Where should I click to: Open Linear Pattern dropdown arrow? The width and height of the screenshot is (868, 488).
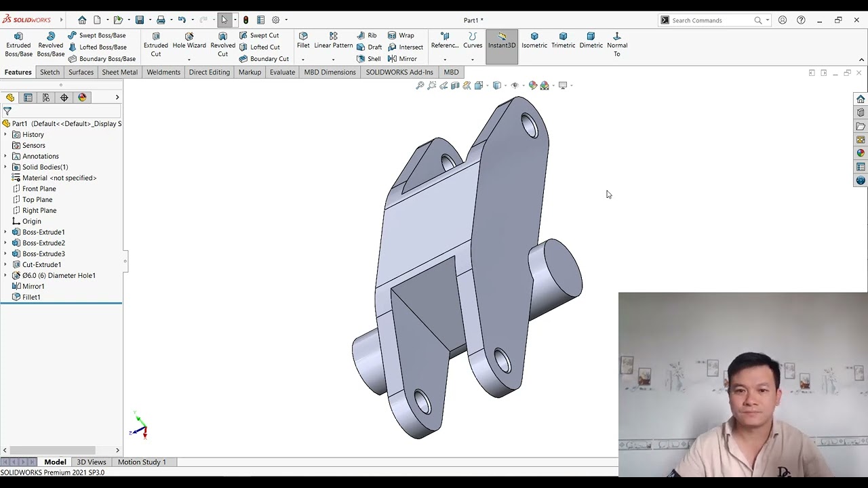point(334,60)
